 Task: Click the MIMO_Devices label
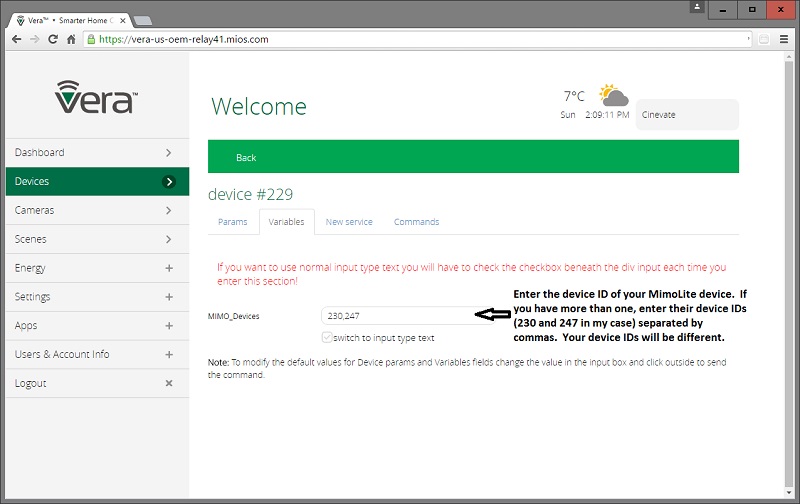[x=234, y=316]
